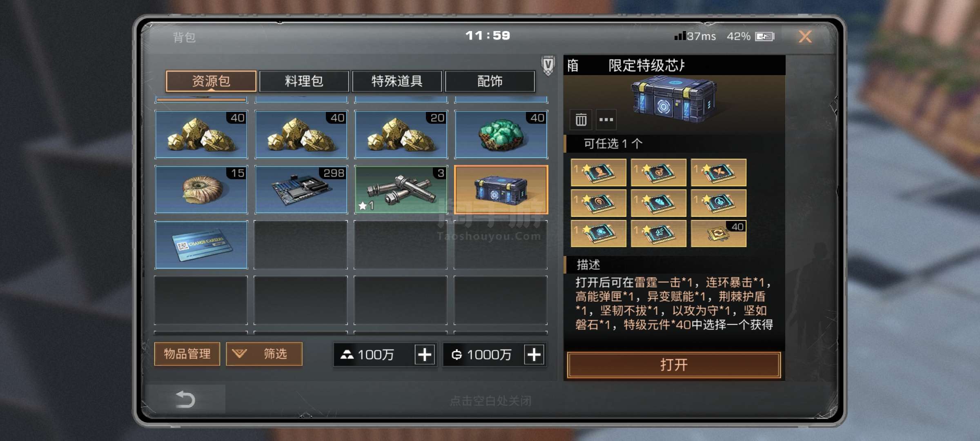Click the V shield badge icon
Screen dimensions: 980x441
(548, 65)
